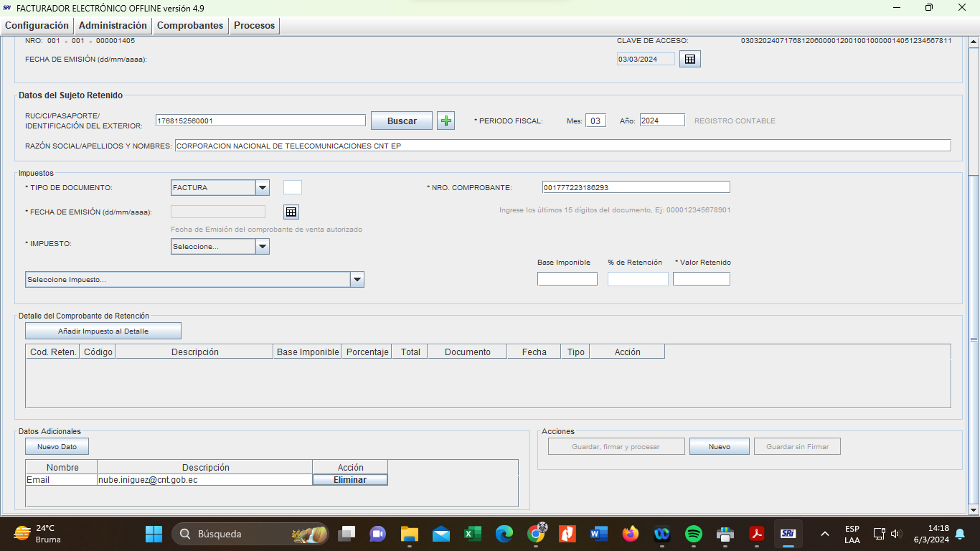Viewport: 980px width, 551px height.
Task: Open Excel from the taskbar
Action: (x=472, y=534)
